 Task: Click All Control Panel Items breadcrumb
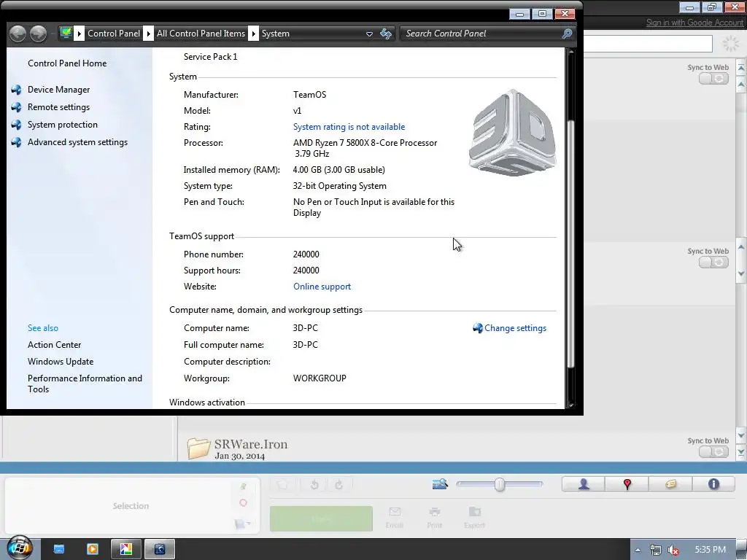[201, 34]
